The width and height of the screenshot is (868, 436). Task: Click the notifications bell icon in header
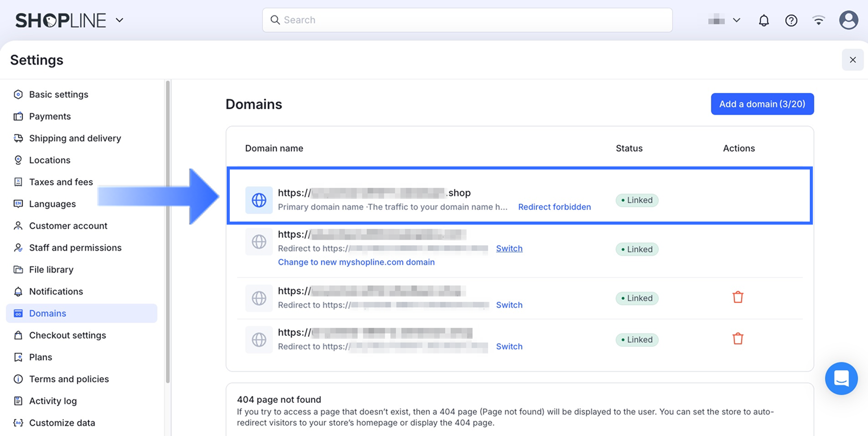tap(763, 20)
